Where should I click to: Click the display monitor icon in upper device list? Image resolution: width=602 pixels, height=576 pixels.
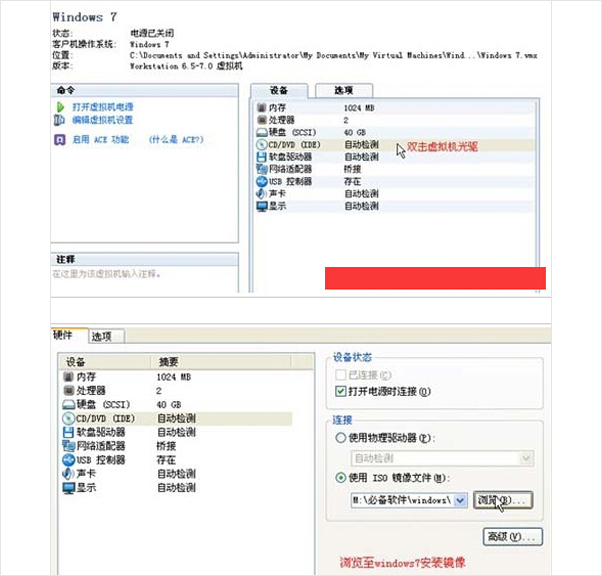click(x=261, y=206)
